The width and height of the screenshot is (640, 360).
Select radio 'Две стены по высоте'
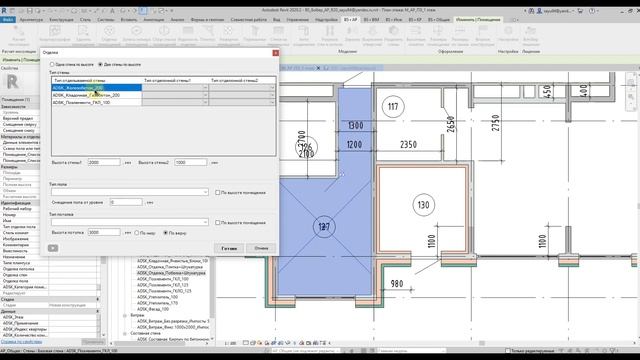(100, 64)
